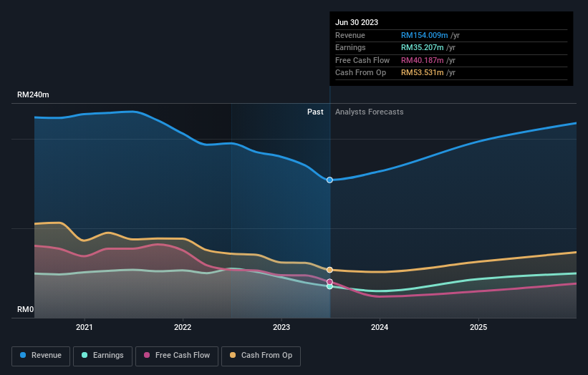
Task: Toggle the Free Cash Flow legend button
Action: (177, 356)
